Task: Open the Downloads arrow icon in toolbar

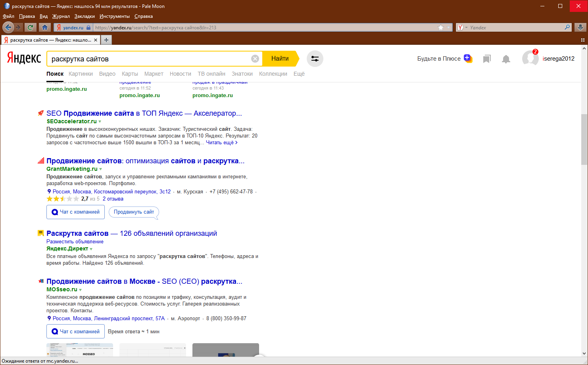Action: tap(580, 27)
